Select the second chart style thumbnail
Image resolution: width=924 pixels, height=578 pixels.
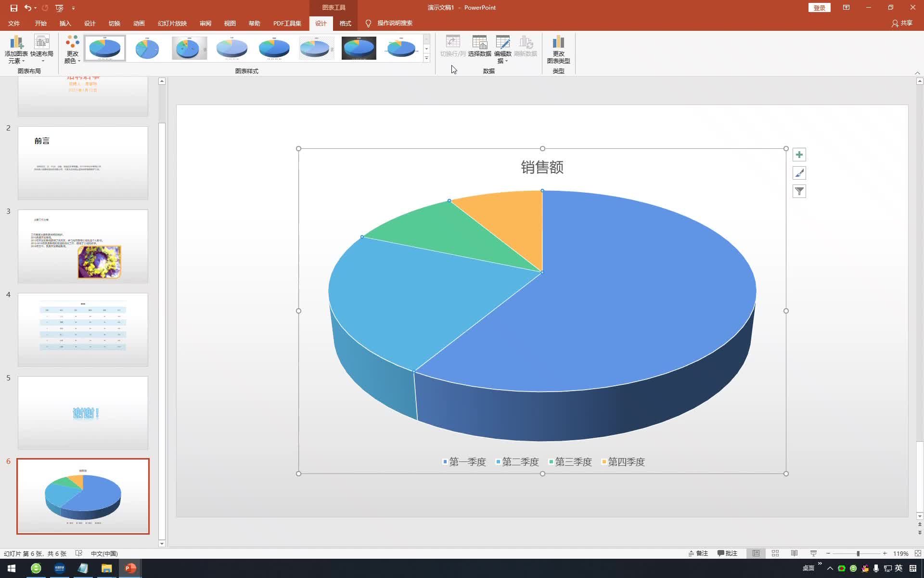pyautogui.click(x=147, y=48)
